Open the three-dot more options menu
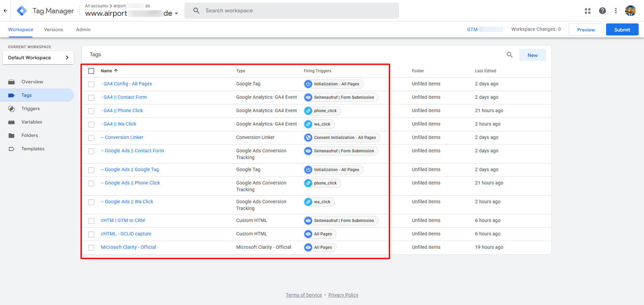 [x=616, y=11]
